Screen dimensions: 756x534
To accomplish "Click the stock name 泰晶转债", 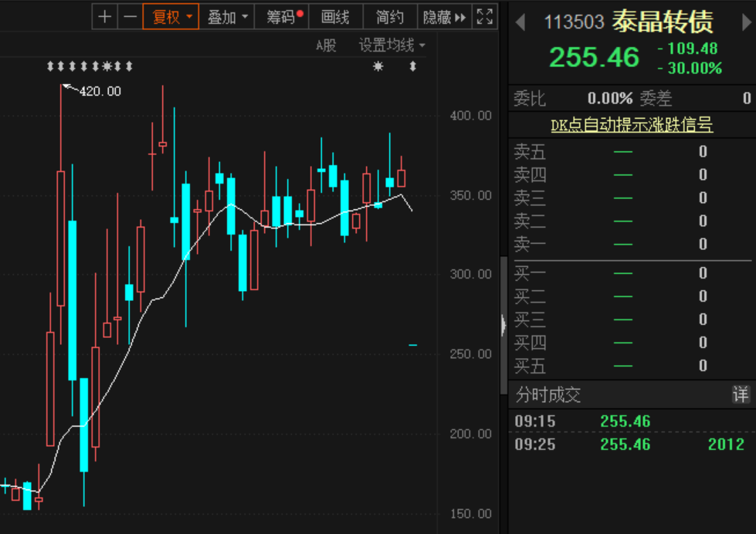I will pyautogui.click(x=663, y=22).
